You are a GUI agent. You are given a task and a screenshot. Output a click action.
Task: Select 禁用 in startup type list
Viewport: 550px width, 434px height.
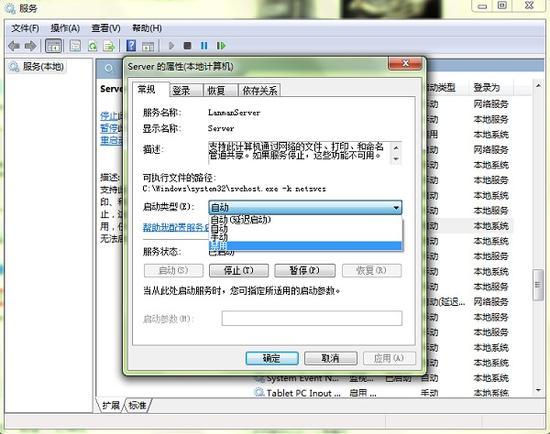pyautogui.click(x=305, y=246)
